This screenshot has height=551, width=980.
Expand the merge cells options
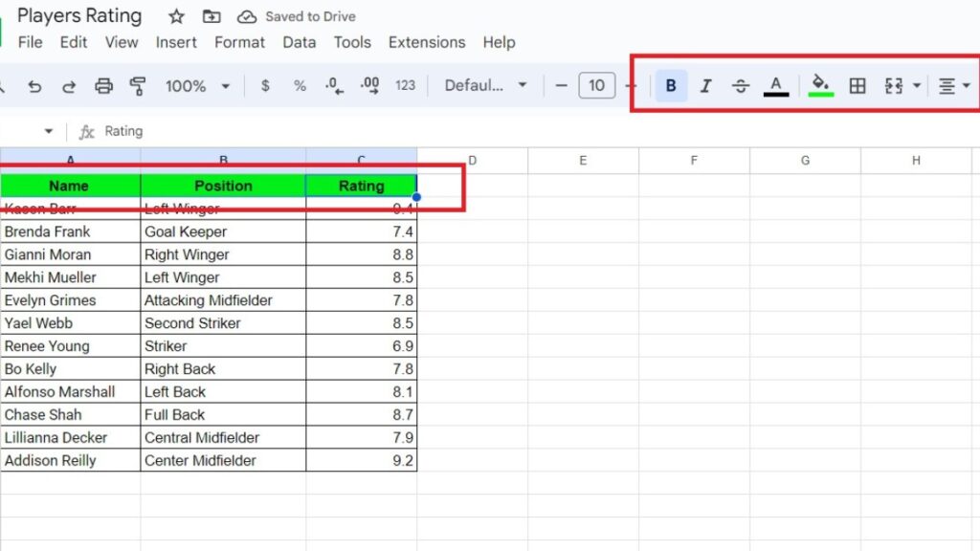[x=917, y=85]
